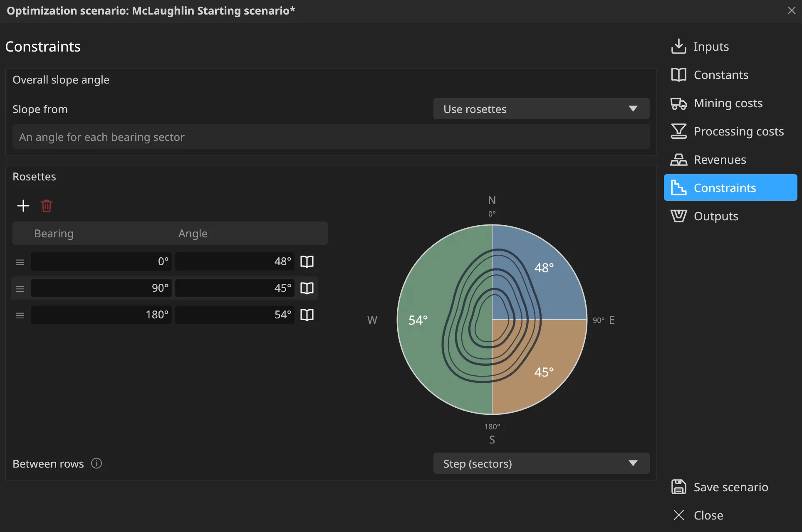Grab the drag handle of the 0° row
Screen dimensions: 802x532
click(20, 262)
